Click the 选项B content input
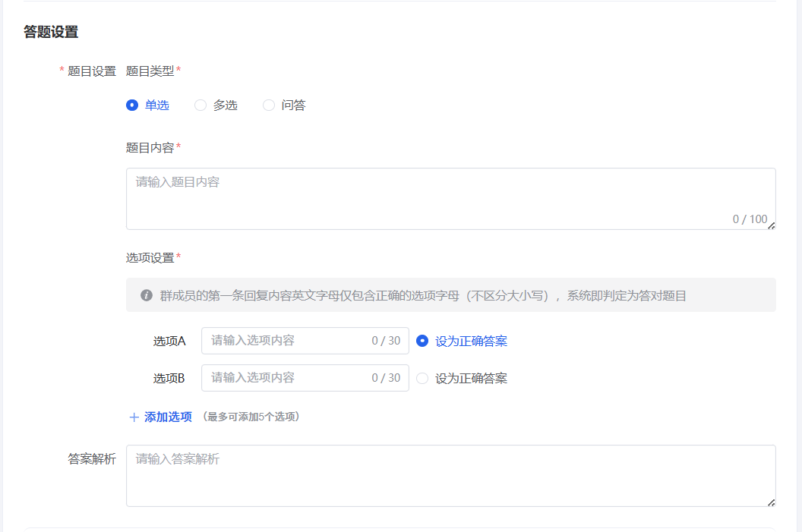 [x=305, y=378]
